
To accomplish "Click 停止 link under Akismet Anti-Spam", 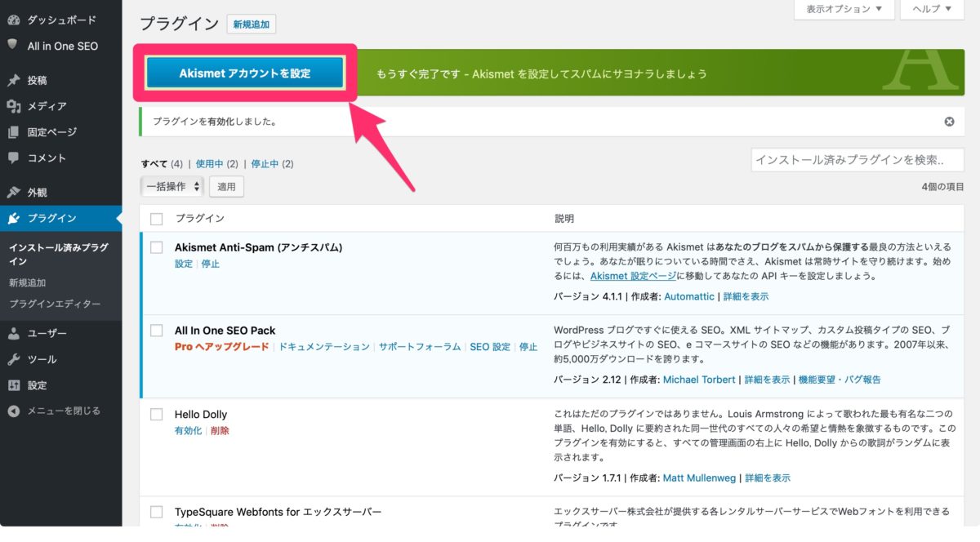I will coord(211,264).
